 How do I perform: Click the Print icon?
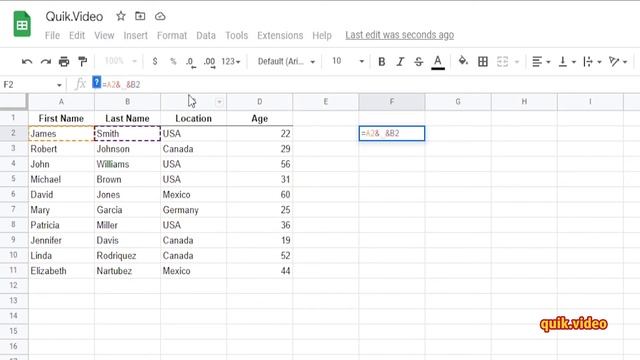[x=64, y=62]
